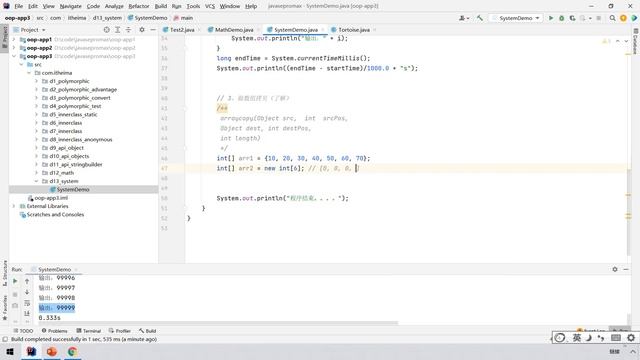
Task: Open PowerPoint from taskbar
Action: [52, 351]
